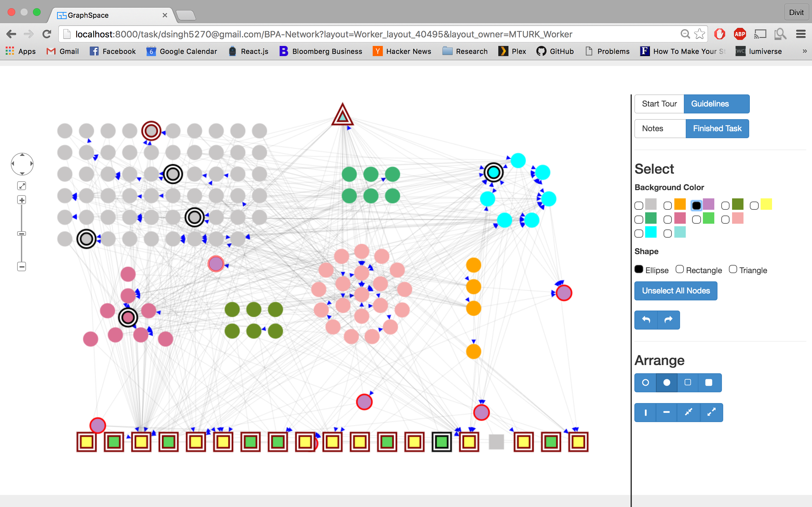Click the Finished Task button

[717, 128]
